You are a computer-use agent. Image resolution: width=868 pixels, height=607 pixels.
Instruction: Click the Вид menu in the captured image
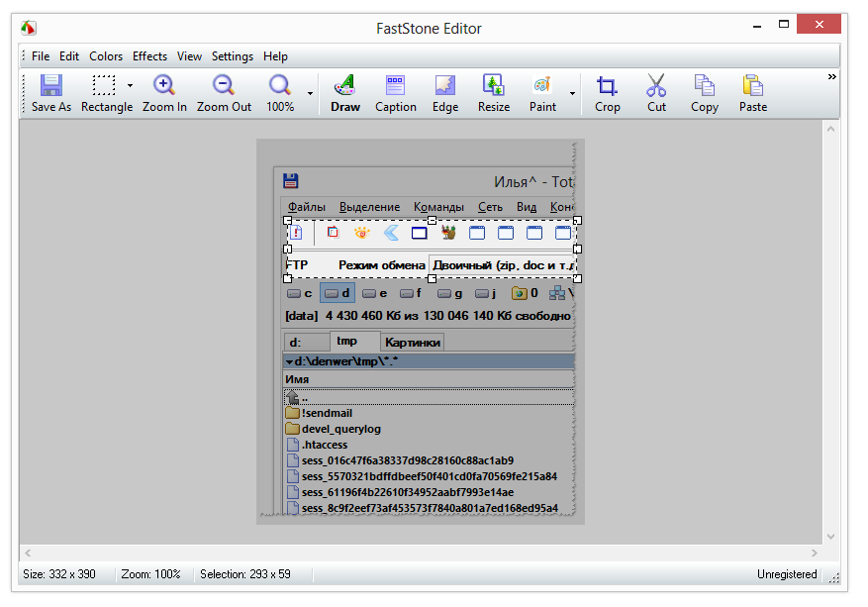[x=527, y=207]
